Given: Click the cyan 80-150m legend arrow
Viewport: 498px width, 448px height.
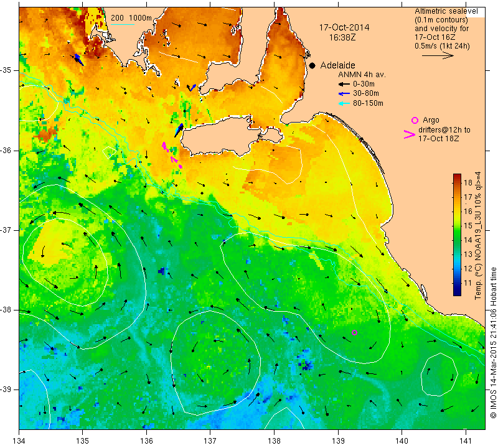Looking at the screenshot, I should coord(344,103).
